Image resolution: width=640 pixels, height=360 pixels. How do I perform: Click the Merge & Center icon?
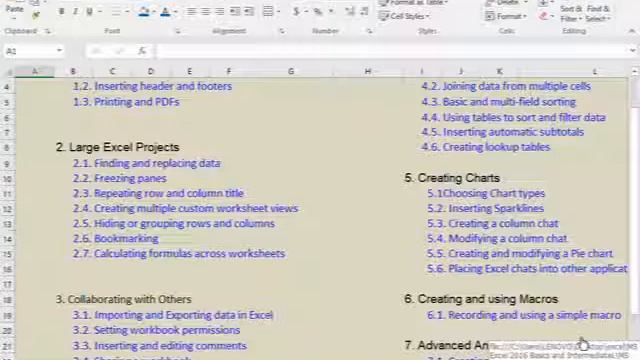268,11
